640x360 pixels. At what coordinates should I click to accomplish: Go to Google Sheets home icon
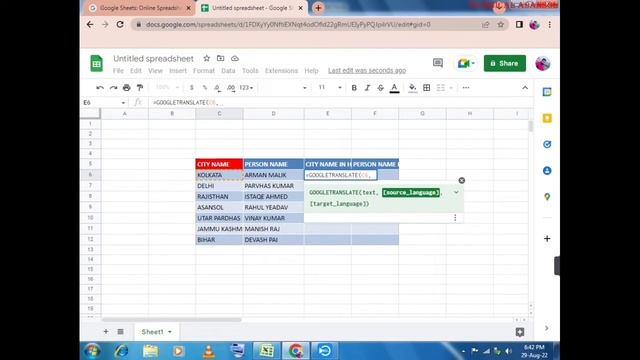96,63
